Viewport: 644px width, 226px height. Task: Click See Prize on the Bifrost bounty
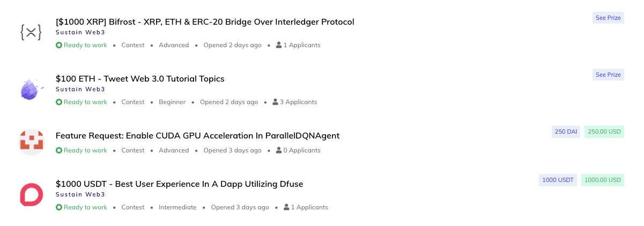point(608,18)
